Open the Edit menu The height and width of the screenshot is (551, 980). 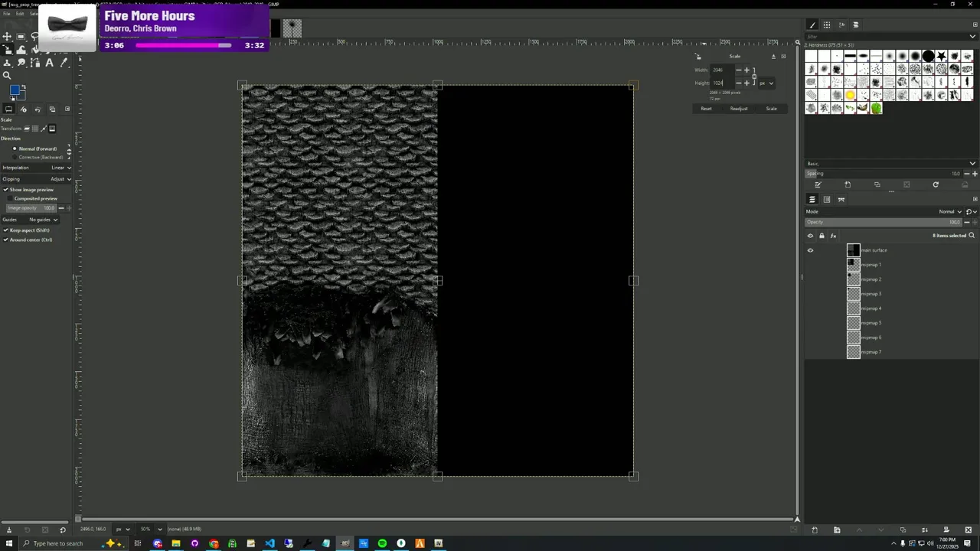coord(20,14)
